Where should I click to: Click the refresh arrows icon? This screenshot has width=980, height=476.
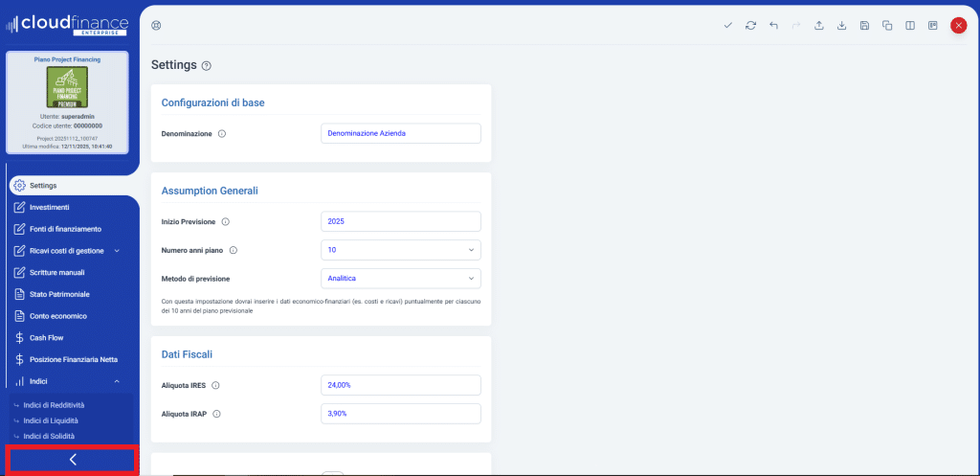pos(751,26)
